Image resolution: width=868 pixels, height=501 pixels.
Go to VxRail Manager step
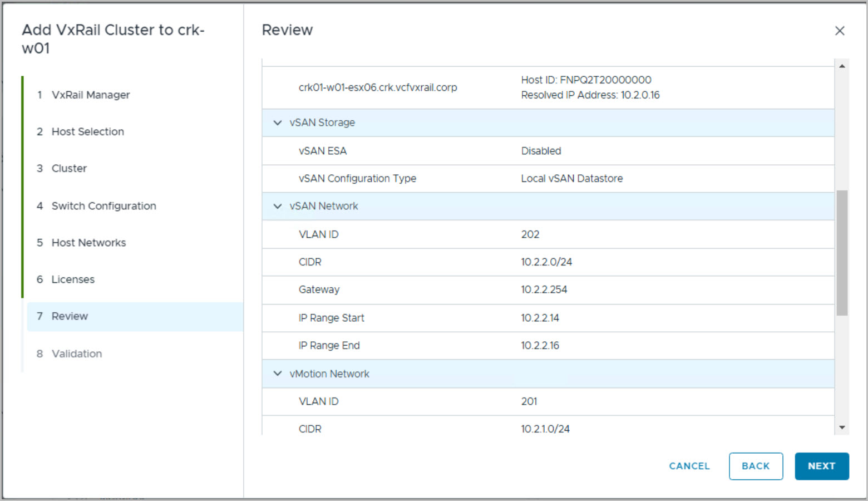(90, 95)
